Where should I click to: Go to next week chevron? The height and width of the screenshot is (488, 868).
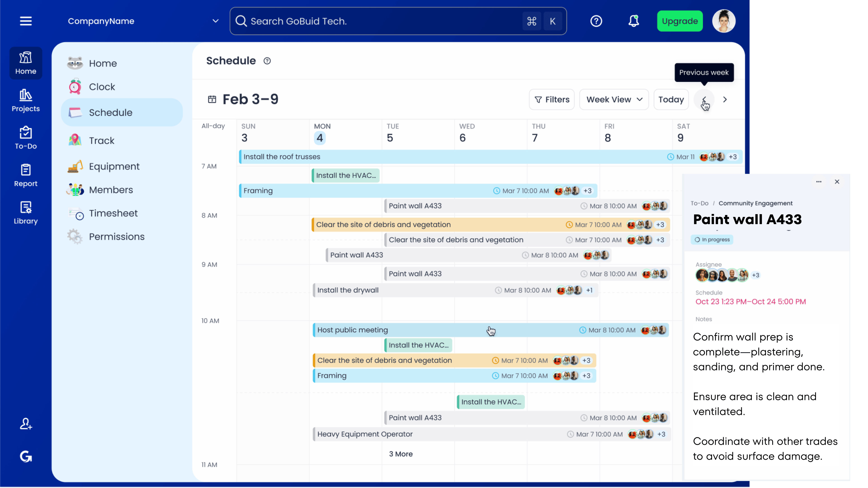pyautogui.click(x=725, y=99)
